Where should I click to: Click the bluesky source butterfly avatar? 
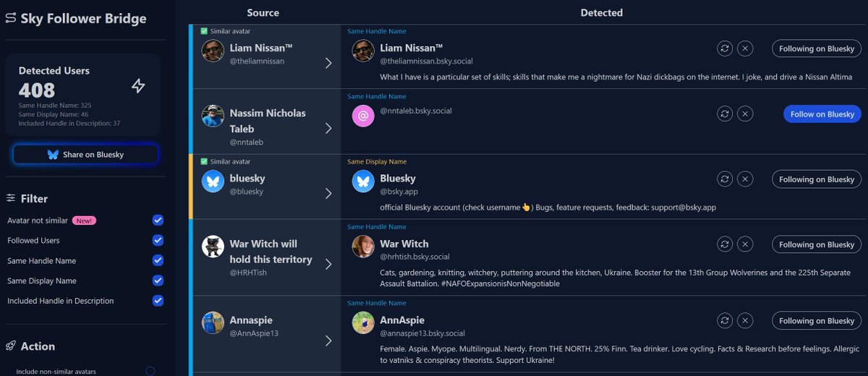click(213, 181)
